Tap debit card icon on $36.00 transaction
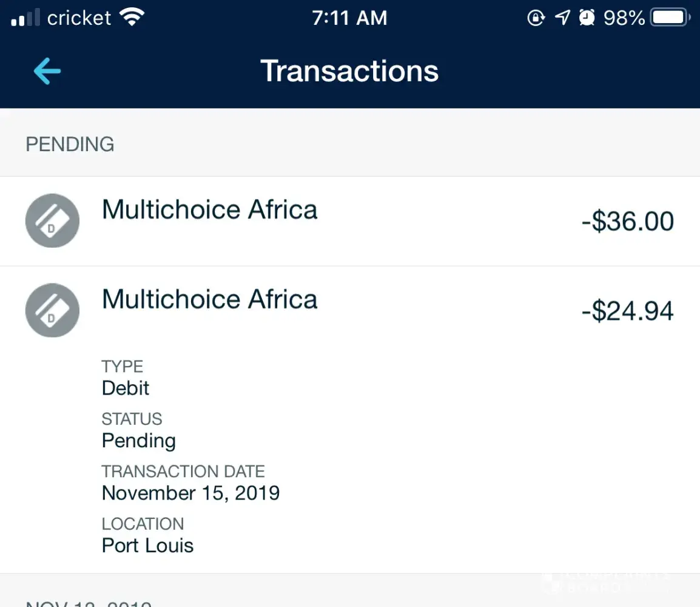Image resolution: width=700 pixels, height=607 pixels. tap(52, 220)
